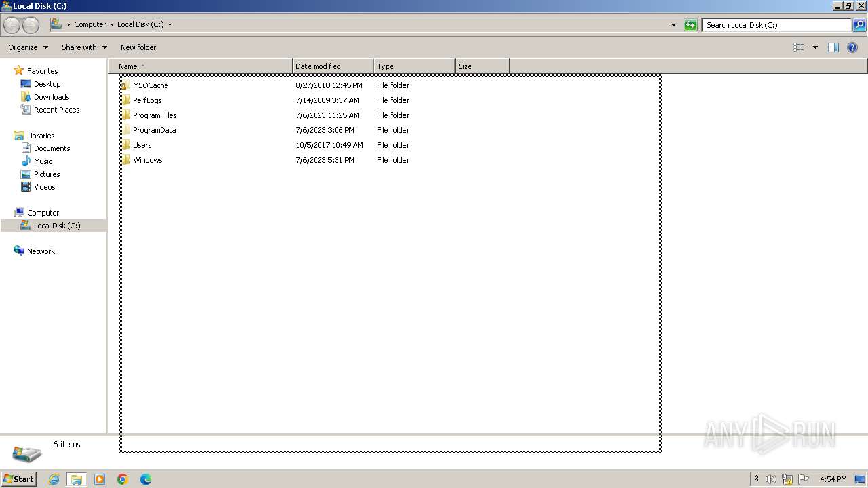Select the Windows folder
This screenshot has width=868, height=488.
pyautogui.click(x=147, y=160)
